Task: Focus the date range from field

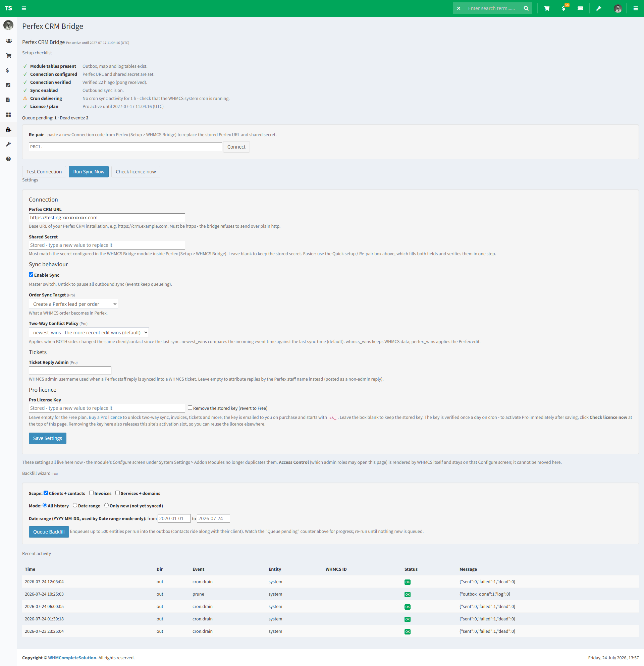Action: [174, 518]
